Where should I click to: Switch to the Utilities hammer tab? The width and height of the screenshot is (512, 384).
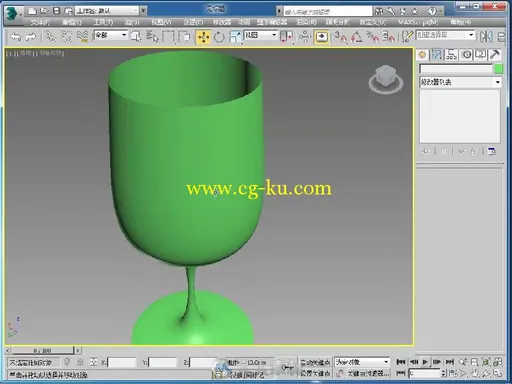pos(495,55)
